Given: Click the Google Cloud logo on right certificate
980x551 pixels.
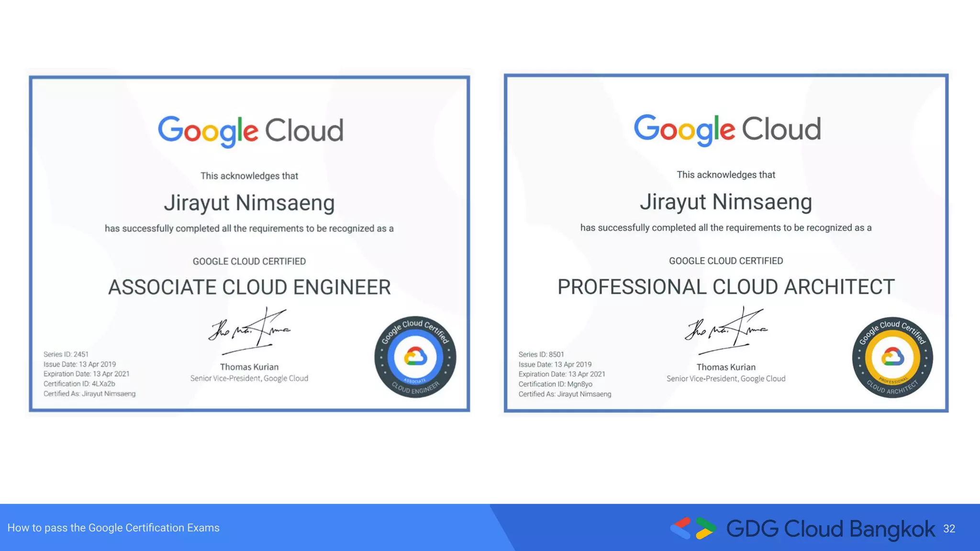Looking at the screenshot, I should (727, 130).
